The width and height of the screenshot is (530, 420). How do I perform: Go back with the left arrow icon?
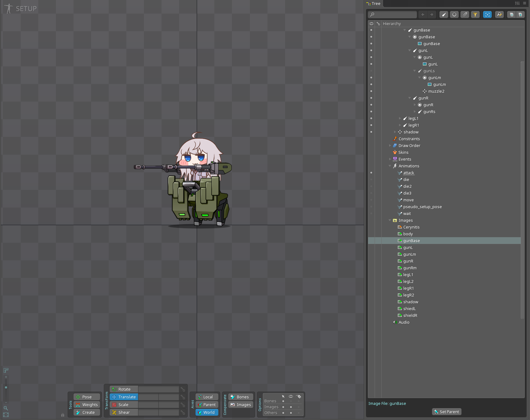coord(423,15)
